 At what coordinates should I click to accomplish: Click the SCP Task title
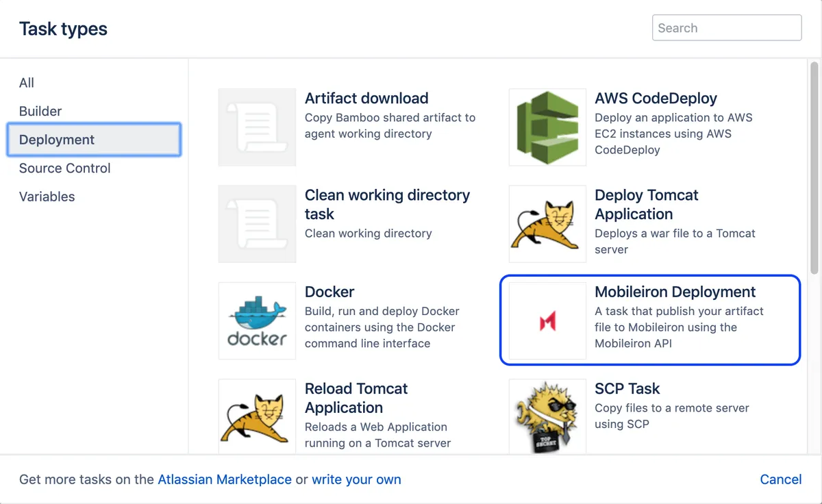coord(627,388)
